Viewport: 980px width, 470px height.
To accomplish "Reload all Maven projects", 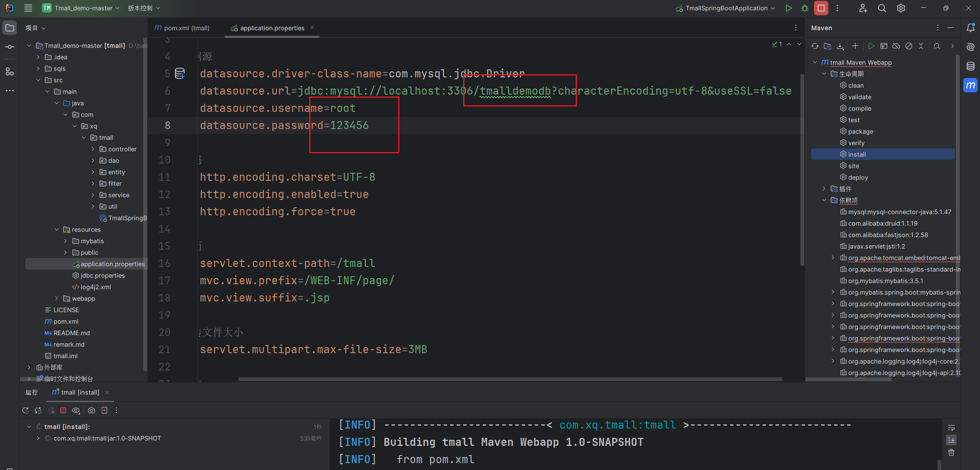I will (815, 46).
